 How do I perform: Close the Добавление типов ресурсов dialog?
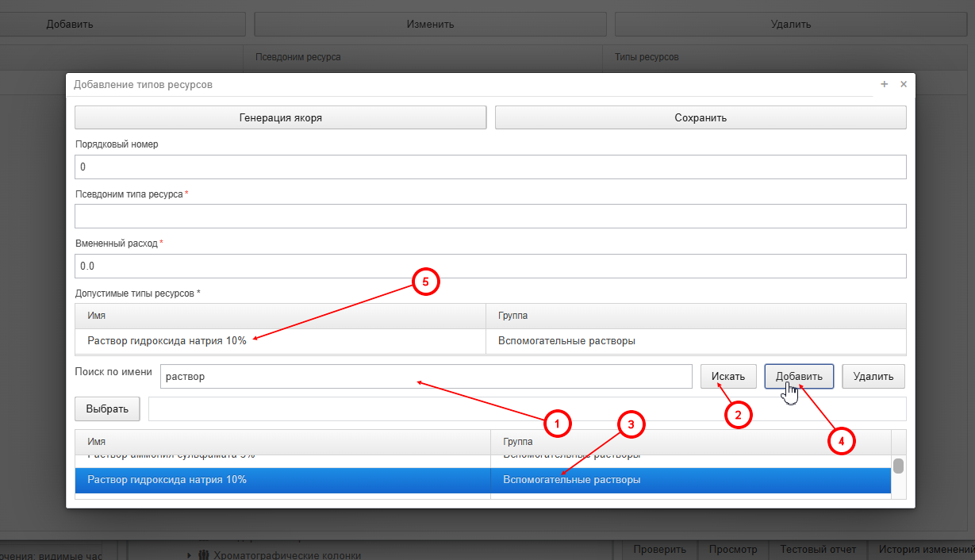click(x=904, y=84)
